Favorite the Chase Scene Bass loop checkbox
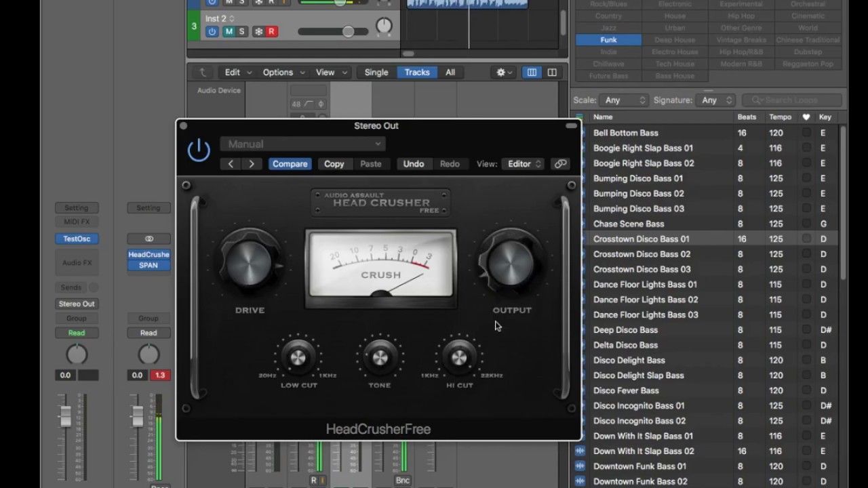The height and width of the screenshot is (488, 868). pyautogui.click(x=806, y=224)
